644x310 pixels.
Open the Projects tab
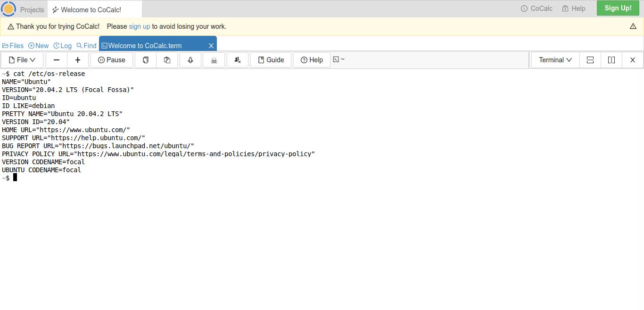(32, 9)
